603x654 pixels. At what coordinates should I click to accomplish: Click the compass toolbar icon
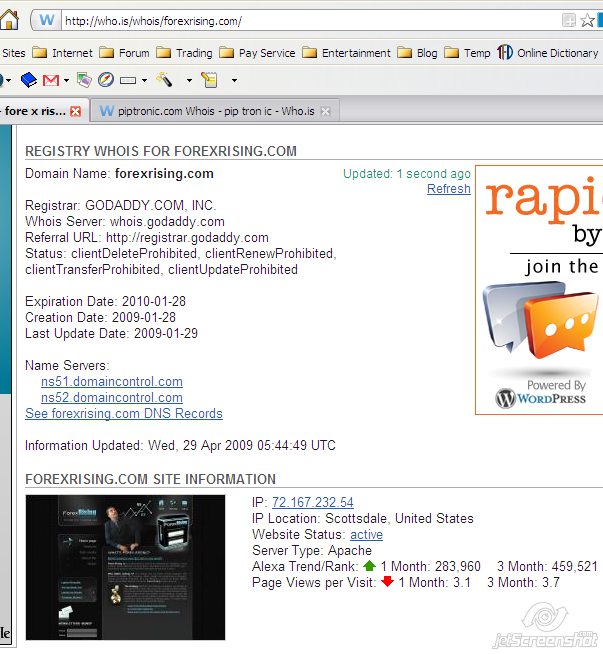click(106, 80)
